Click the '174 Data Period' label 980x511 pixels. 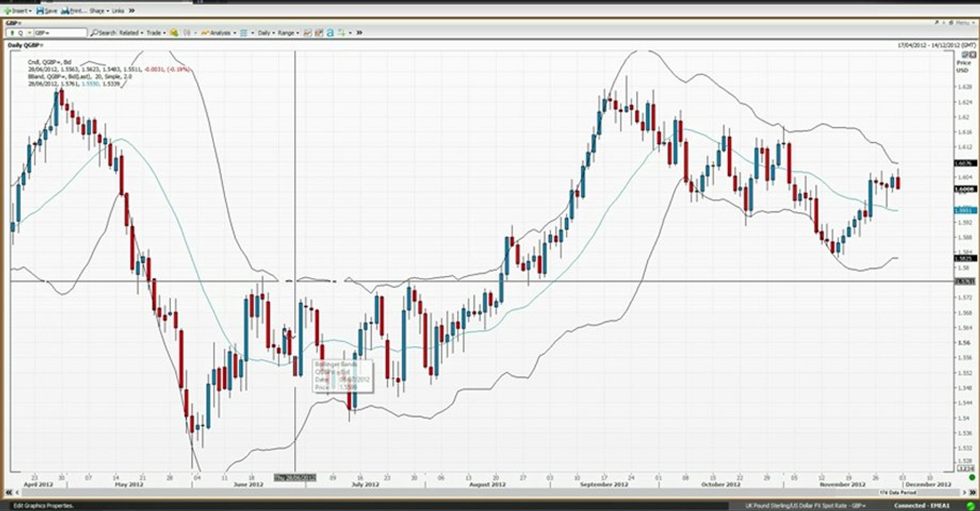tap(898, 493)
